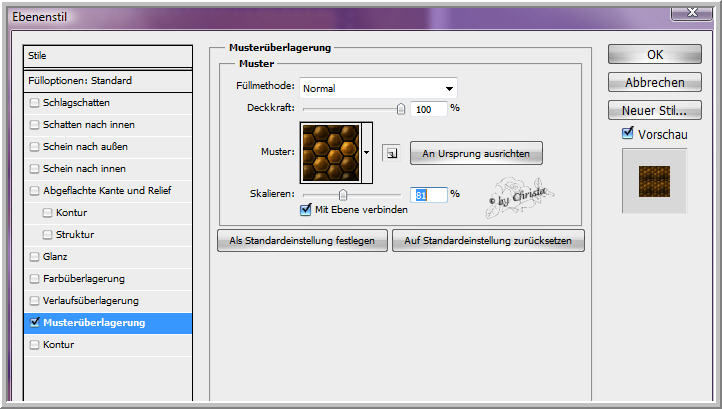This screenshot has height=409, width=722.
Task: Click the Abbrechen button
Action: click(655, 82)
